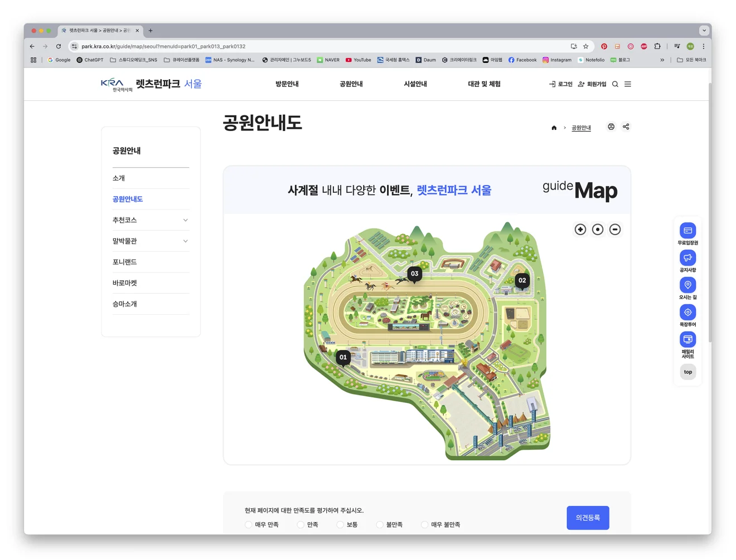Open the YouTube bookmark
The width and height of the screenshot is (736, 560).
(x=358, y=60)
